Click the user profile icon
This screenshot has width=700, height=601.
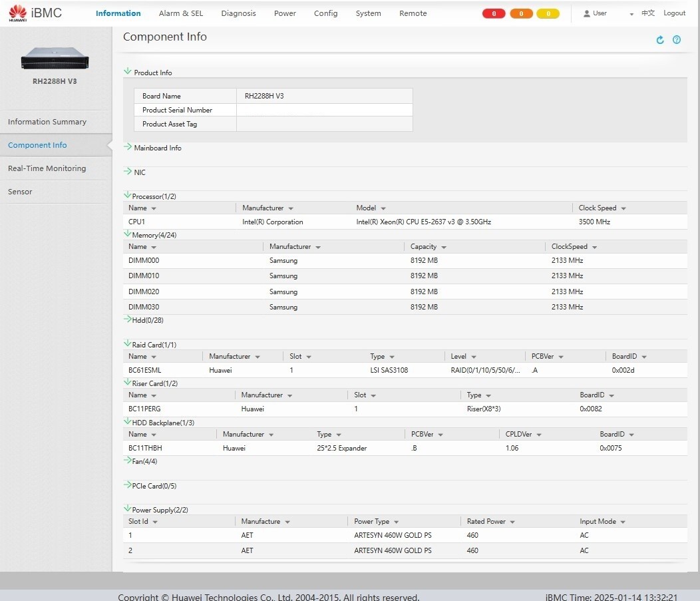(587, 13)
